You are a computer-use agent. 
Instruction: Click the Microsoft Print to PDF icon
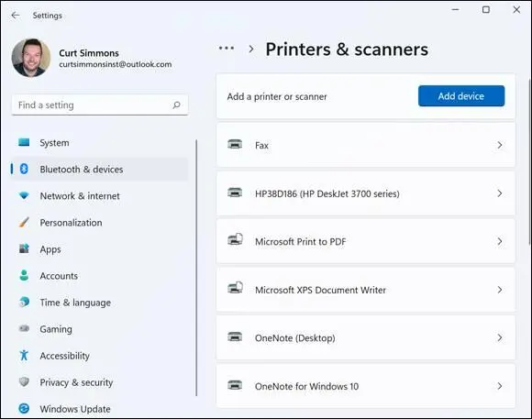click(x=235, y=240)
